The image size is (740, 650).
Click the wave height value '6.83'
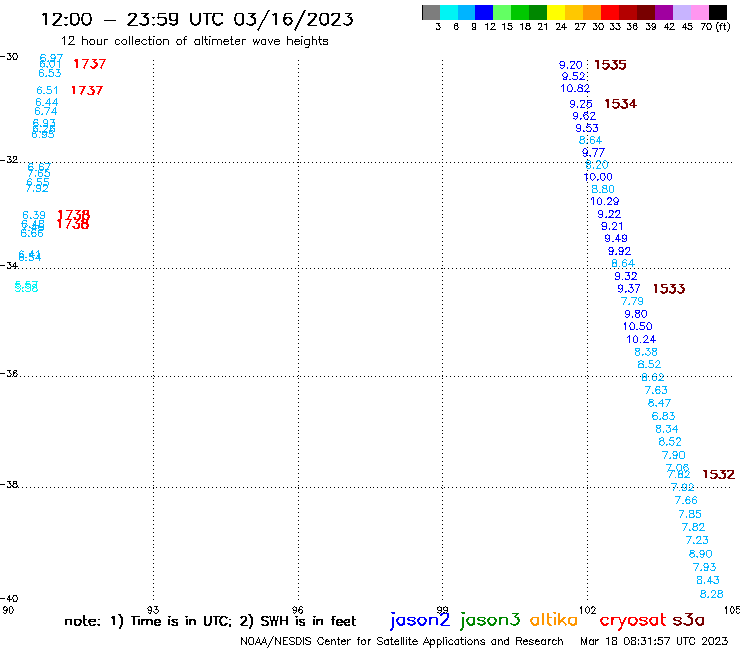tap(663, 416)
